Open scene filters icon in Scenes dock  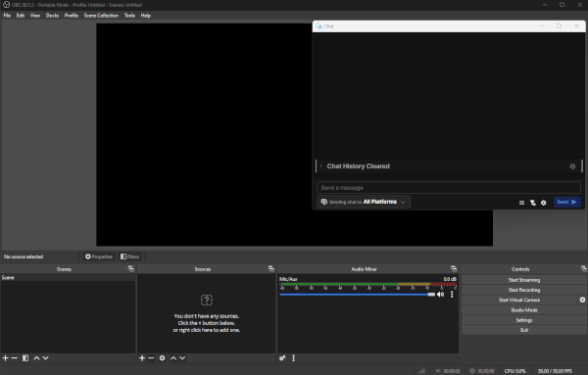25,358
